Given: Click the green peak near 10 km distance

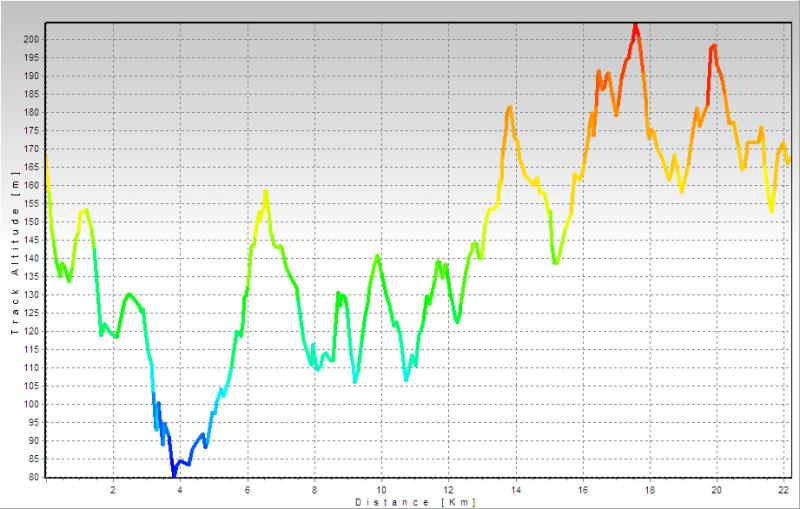Looking at the screenshot, I should pyautogui.click(x=378, y=255).
